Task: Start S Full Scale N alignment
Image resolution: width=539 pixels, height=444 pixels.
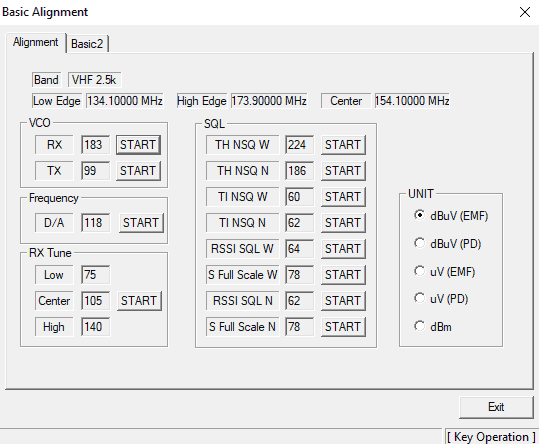Action: [343, 326]
